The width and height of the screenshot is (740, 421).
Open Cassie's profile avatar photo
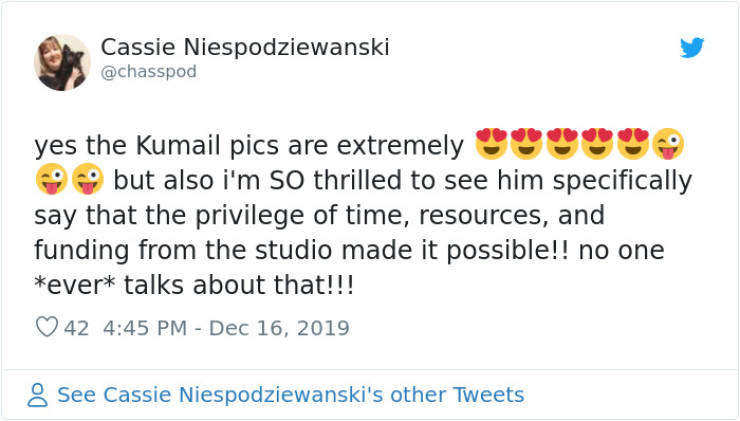(62, 62)
